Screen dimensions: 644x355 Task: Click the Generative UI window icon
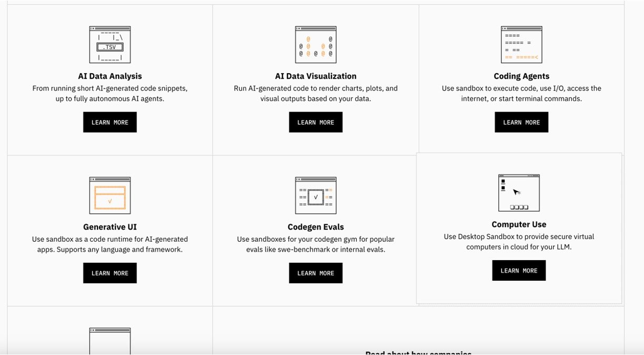110,195
